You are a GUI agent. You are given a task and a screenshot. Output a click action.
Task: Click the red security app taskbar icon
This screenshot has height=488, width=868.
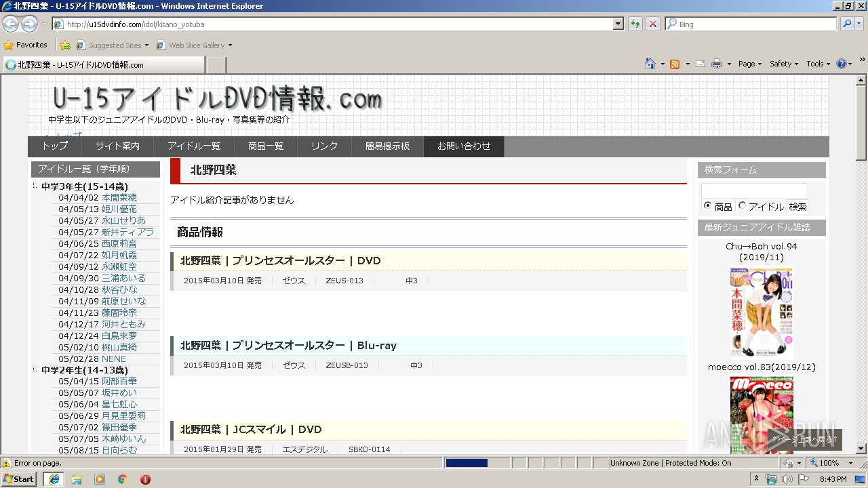click(145, 479)
